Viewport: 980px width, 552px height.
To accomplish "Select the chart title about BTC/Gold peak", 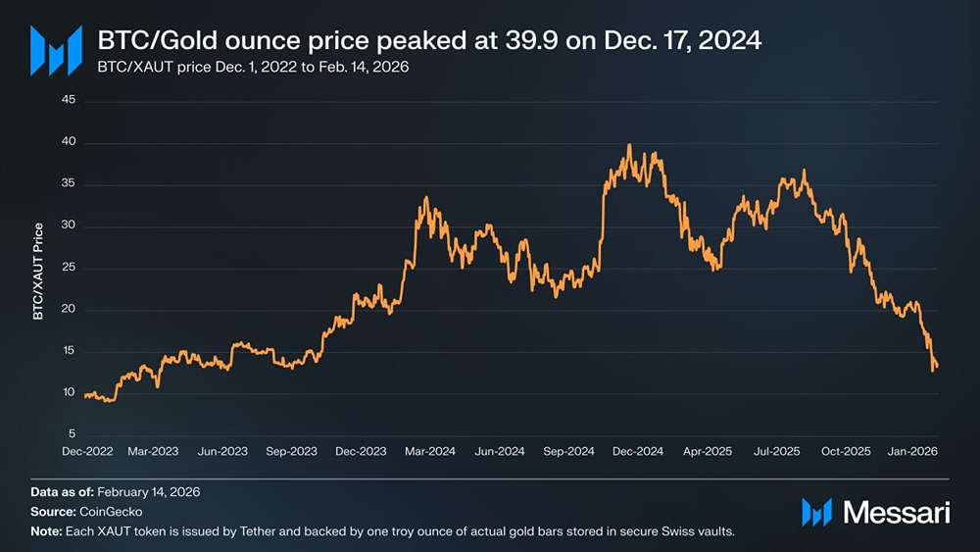I will 429,41.
